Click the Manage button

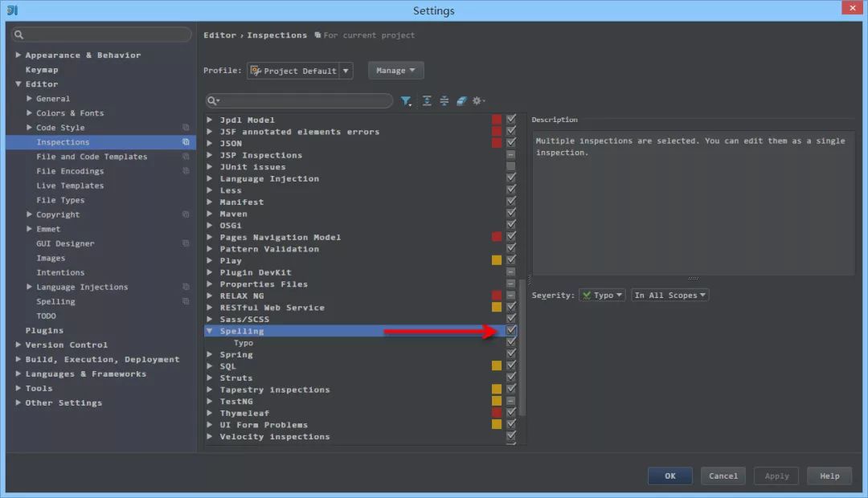(x=395, y=71)
